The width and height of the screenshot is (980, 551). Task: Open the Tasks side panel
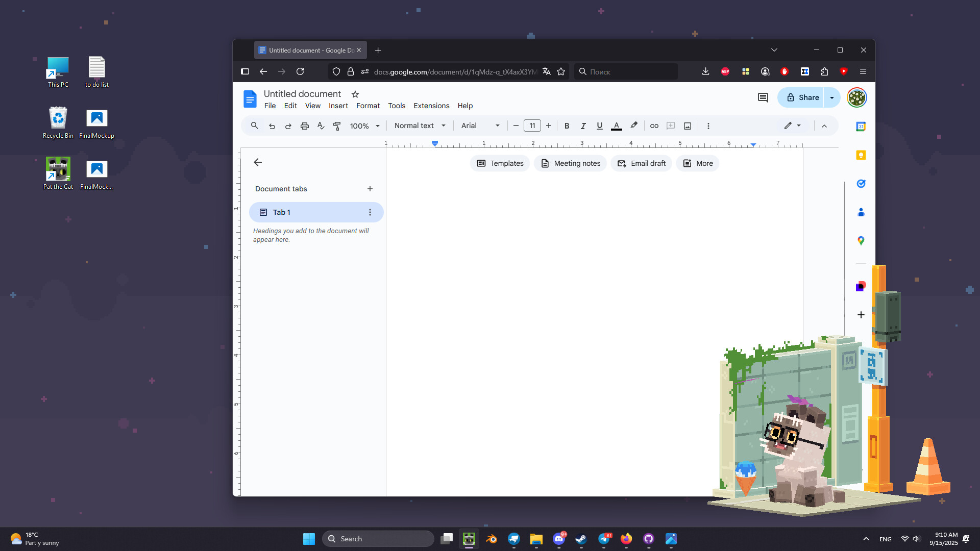tap(861, 183)
